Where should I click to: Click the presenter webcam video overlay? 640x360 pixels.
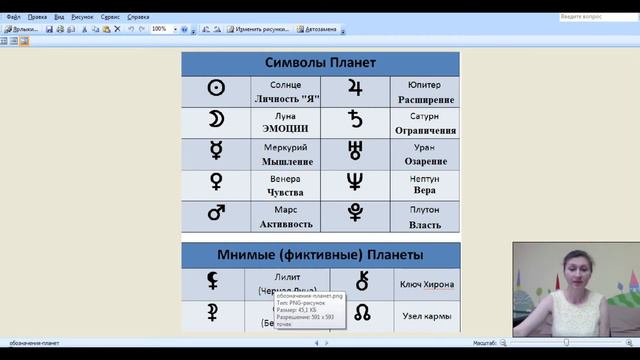[576, 289]
